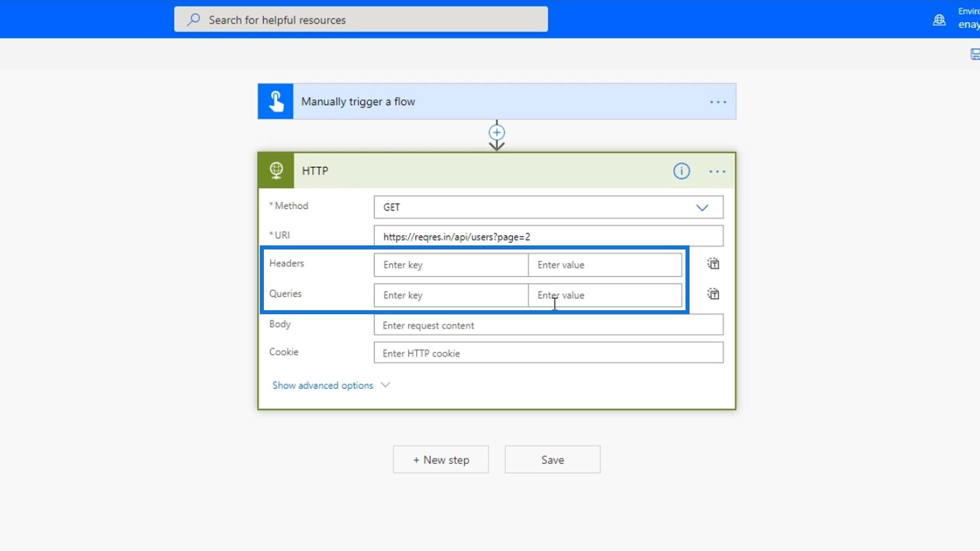The image size is (980, 551).
Task: Click the URI input field
Action: click(548, 237)
